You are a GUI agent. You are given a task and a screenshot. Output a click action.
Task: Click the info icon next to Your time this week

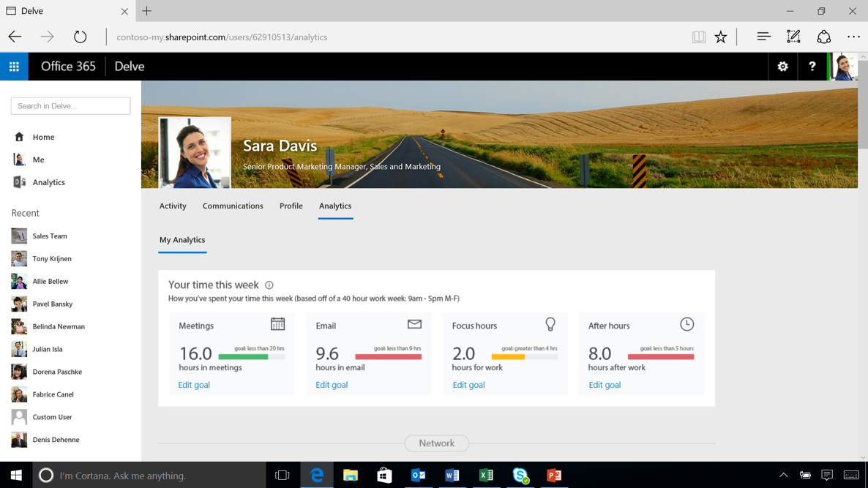pyautogui.click(x=269, y=285)
